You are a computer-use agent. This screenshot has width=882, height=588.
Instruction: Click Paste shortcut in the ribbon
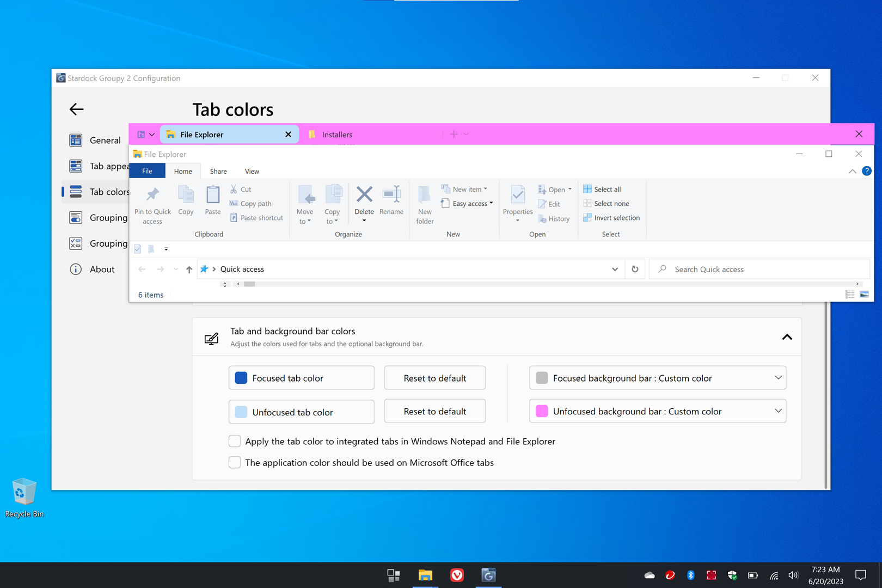point(256,218)
